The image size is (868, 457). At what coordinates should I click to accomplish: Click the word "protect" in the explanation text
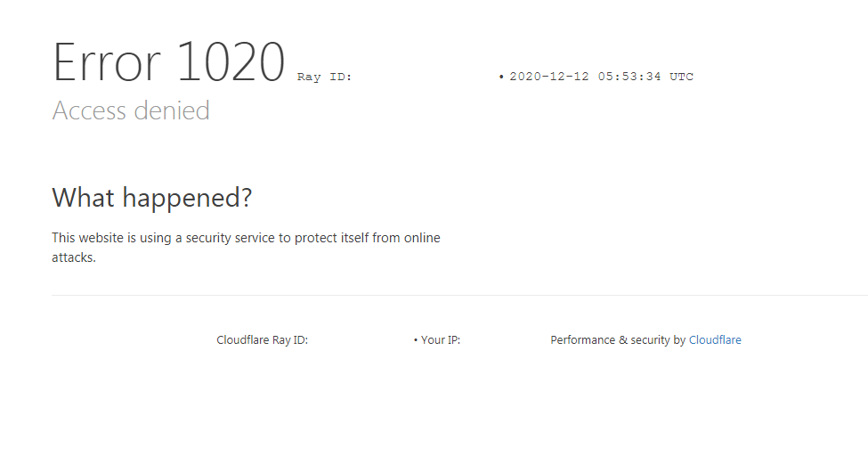(x=313, y=238)
